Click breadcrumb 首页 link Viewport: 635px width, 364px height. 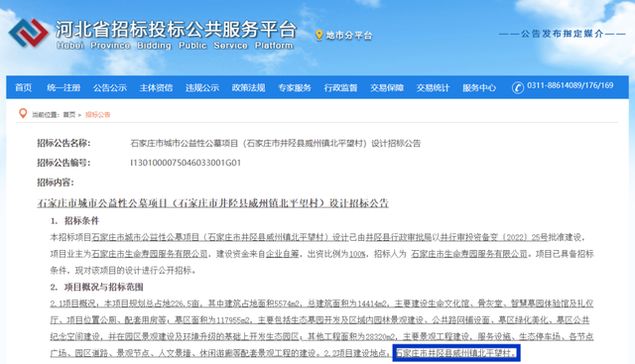(x=69, y=115)
